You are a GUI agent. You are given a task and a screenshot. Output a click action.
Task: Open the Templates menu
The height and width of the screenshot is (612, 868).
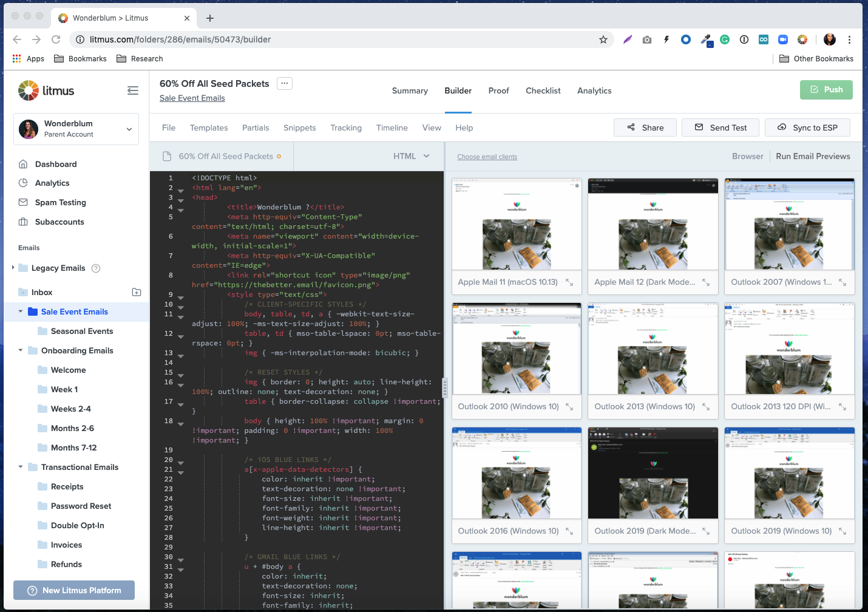tap(209, 127)
